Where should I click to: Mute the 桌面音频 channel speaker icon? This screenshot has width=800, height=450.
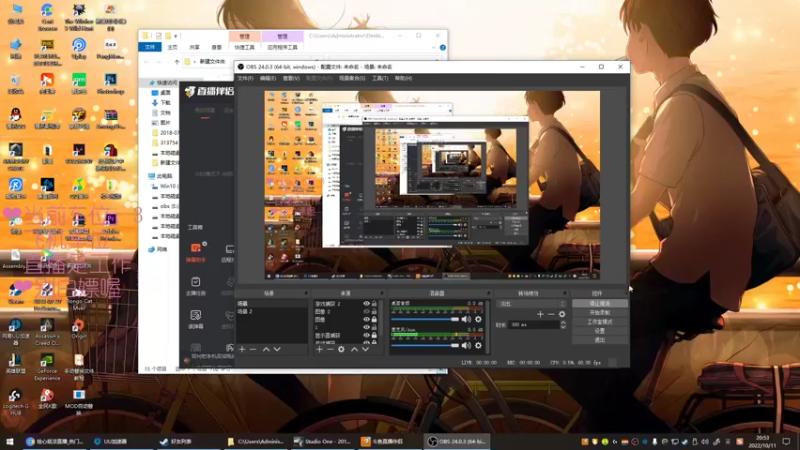pyautogui.click(x=466, y=319)
